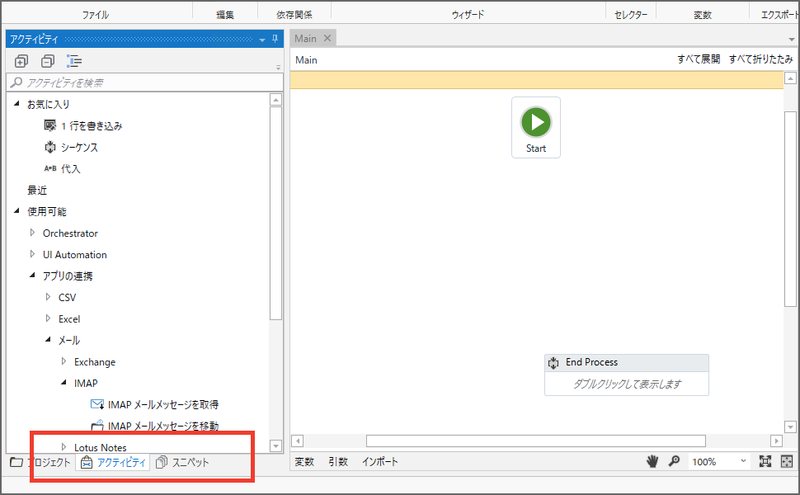
Task: Switch to the スニペット panel tab
Action: (182, 462)
